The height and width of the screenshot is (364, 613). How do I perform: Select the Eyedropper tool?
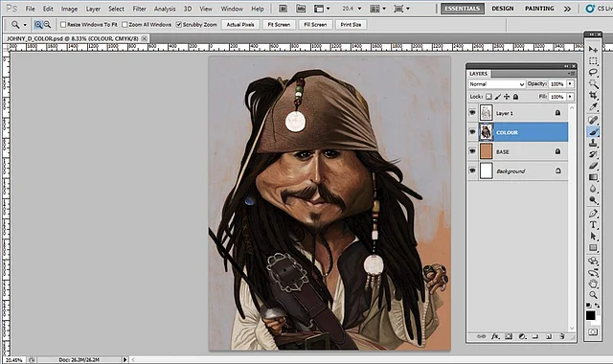pos(593,106)
